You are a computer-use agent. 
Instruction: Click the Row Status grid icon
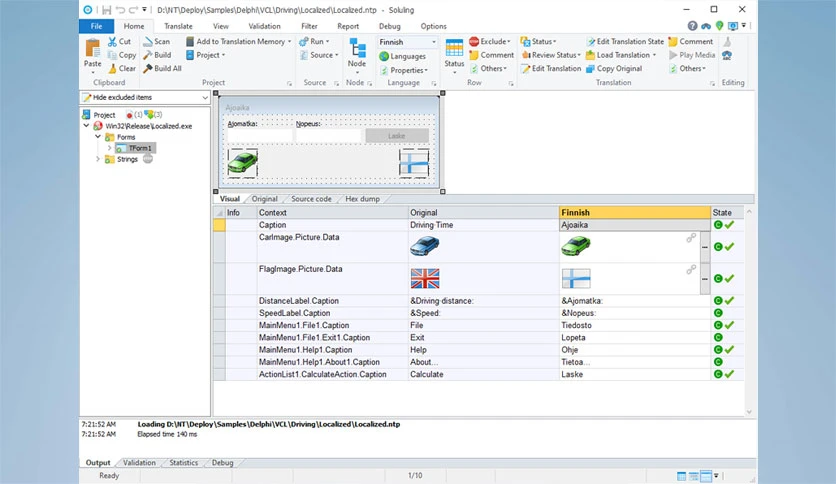tap(454, 47)
